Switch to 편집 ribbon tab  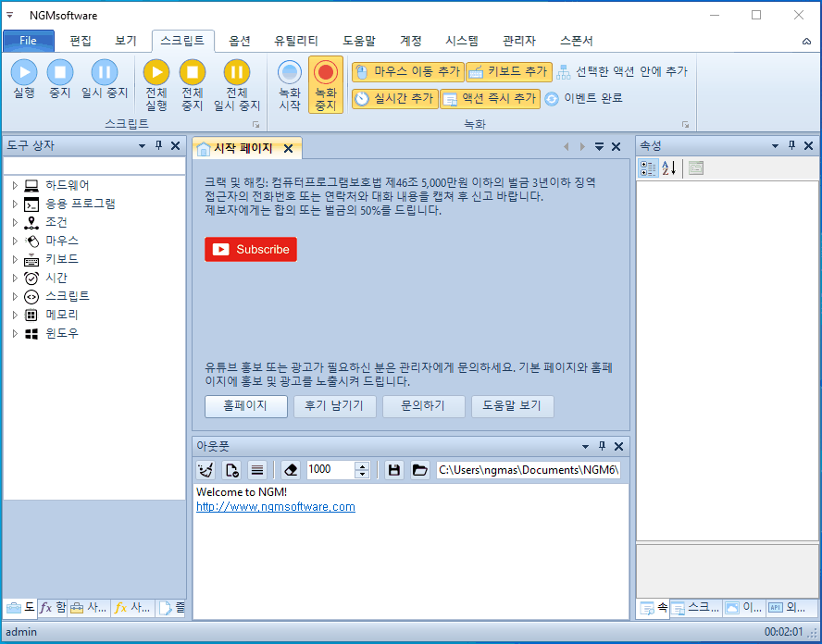(x=81, y=41)
